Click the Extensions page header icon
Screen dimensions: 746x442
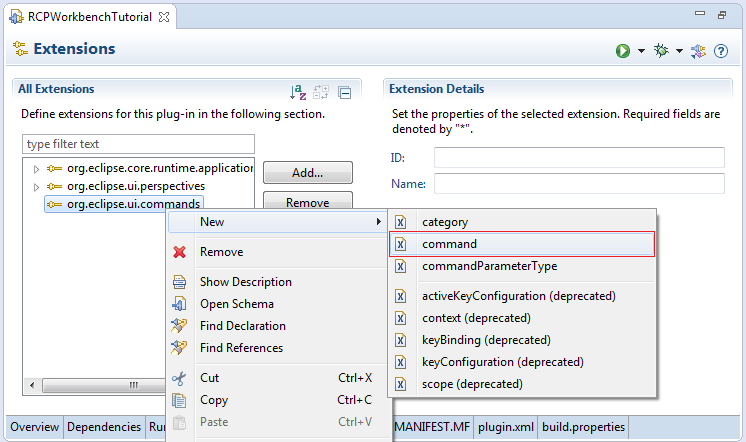pyautogui.click(x=20, y=49)
